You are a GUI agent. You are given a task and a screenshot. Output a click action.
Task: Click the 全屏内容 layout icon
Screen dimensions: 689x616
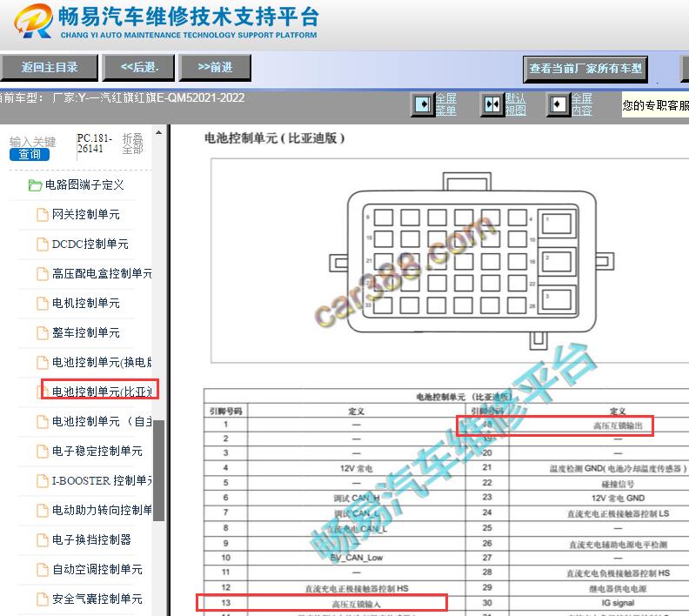pos(558,104)
